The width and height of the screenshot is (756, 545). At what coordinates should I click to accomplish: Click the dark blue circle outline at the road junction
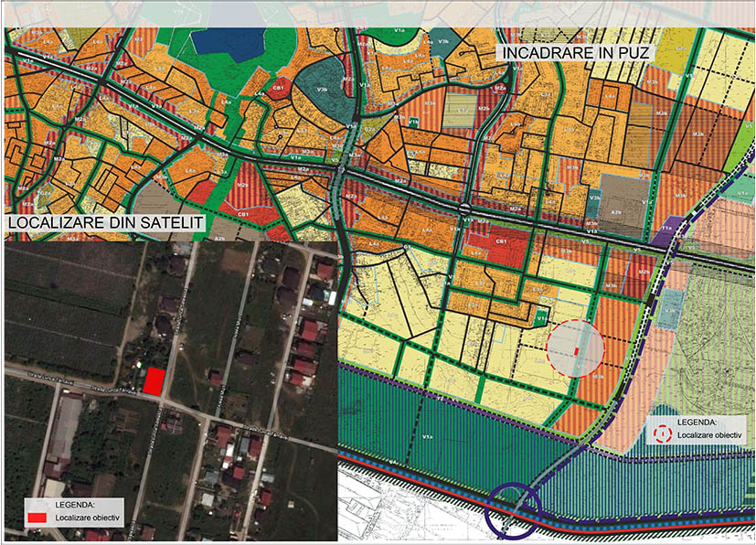[x=514, y=510]
